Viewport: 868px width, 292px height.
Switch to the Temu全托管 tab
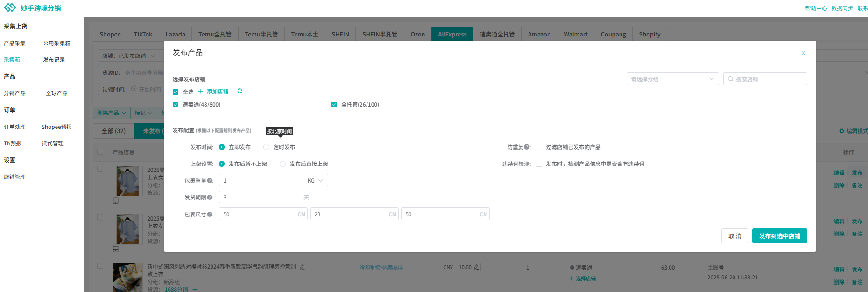(x=215, y=34)
